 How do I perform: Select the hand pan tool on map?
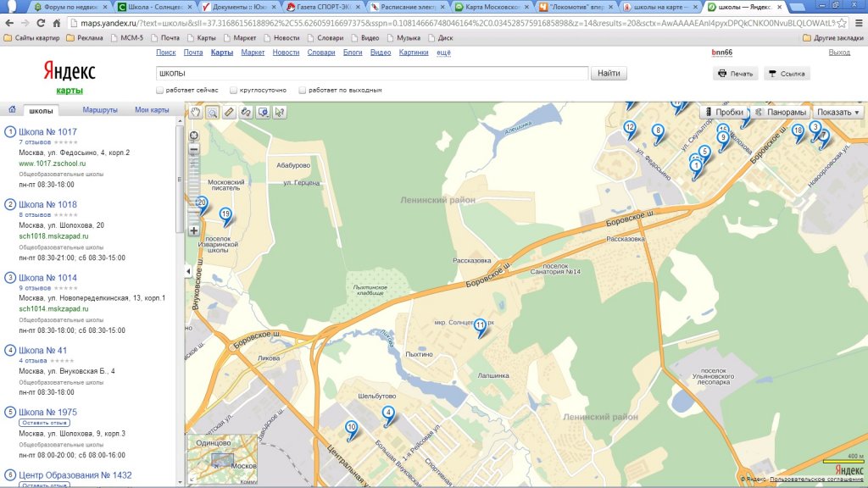(x=196, y=113)
